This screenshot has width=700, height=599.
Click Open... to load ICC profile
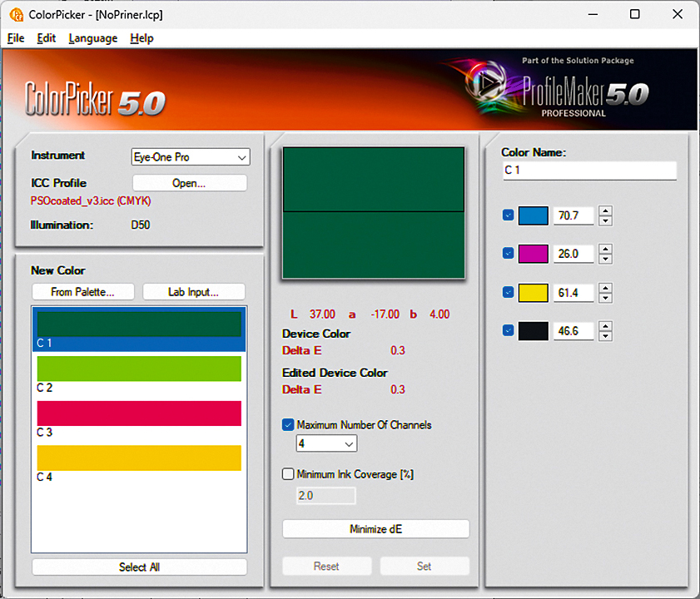pyautogui.click(x=189, y=183)
